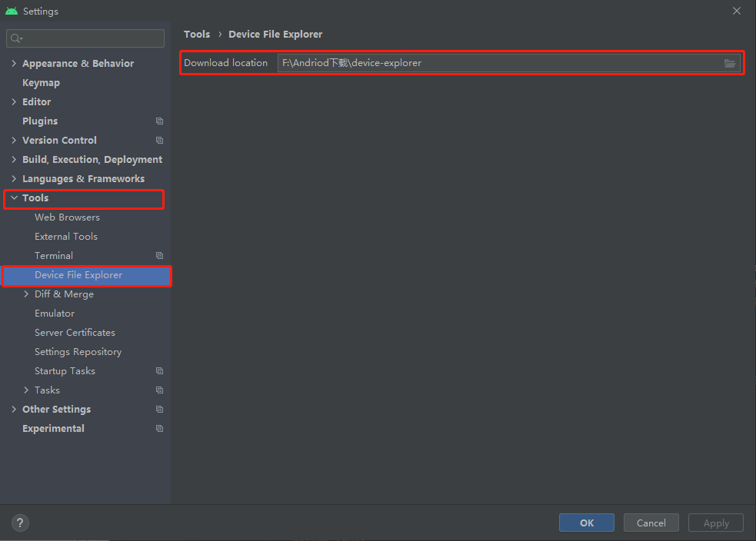Expand the Editor section arrow

[14, 101]
